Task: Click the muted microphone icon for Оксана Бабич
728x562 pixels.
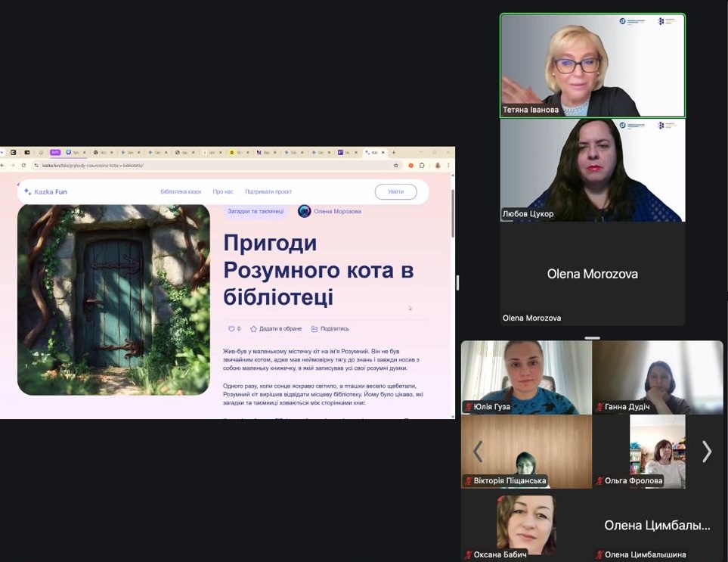Action: point(468,554)
